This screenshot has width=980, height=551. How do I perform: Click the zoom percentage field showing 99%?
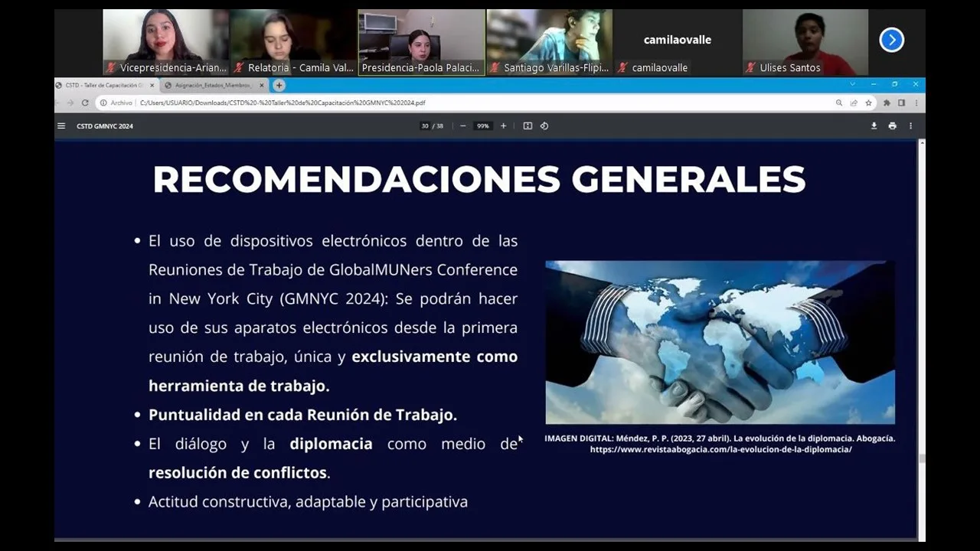coord(482,126)
